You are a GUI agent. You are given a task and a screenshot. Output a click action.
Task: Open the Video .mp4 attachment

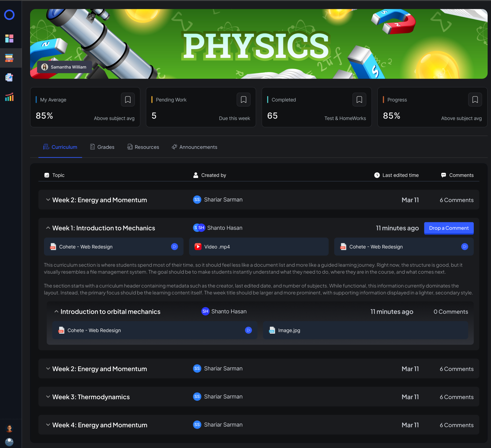(x=259, y=247)
